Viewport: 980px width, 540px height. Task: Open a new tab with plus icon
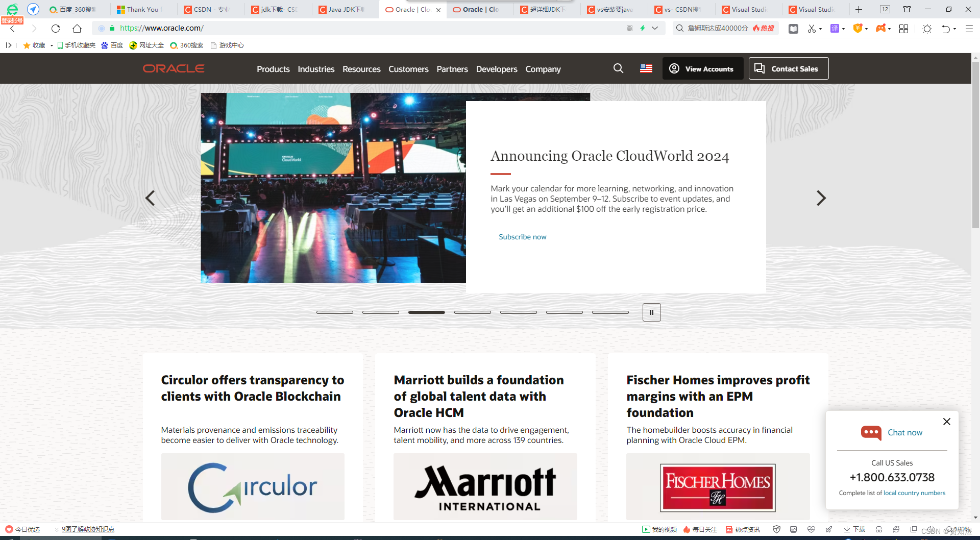859,9
